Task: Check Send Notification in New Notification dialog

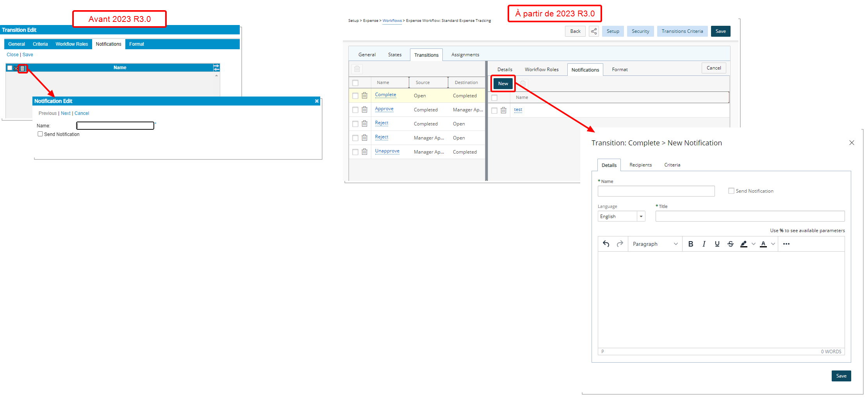Action: click(731, 191)
